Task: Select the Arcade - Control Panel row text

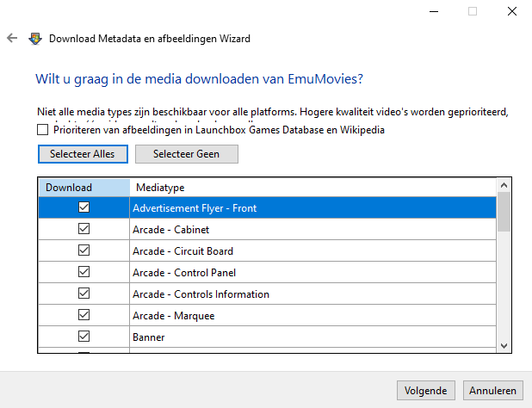Action: coord(184,273)
